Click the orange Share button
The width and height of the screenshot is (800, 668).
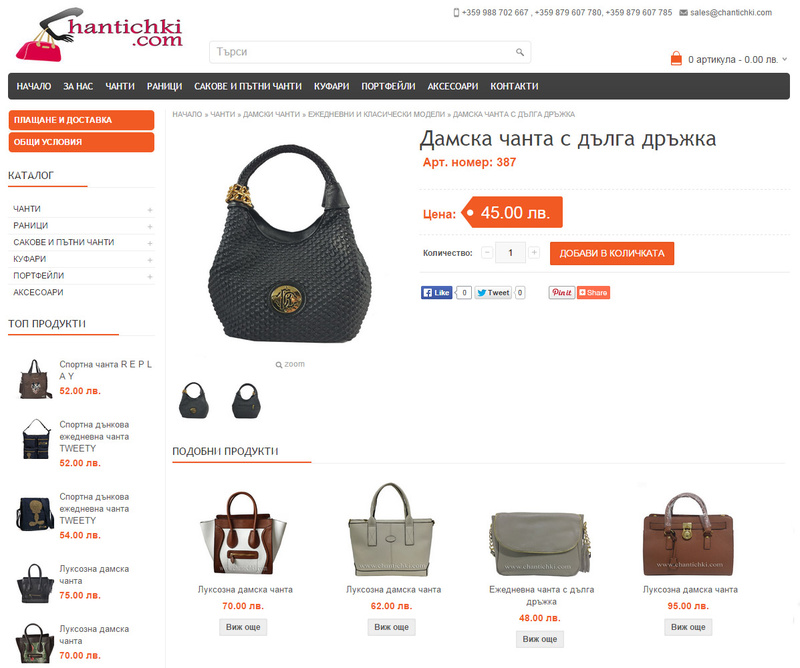click(x=593, y=292)
